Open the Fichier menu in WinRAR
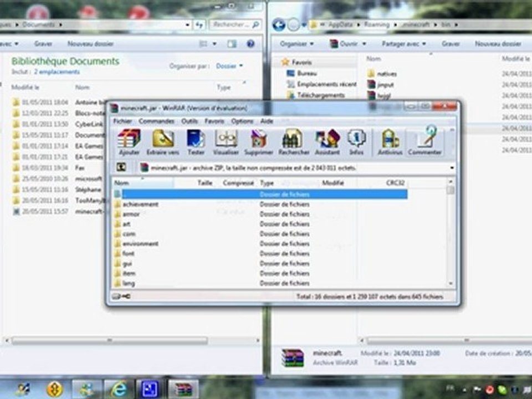The image size is (532, 399). pos(122,121)
